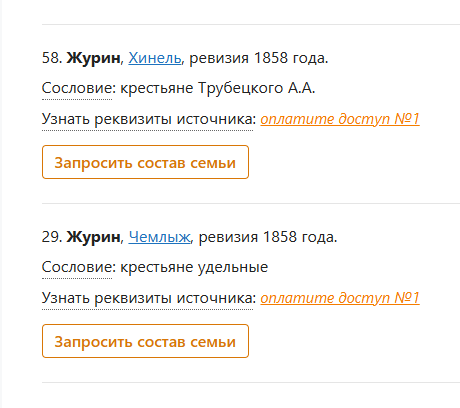Click the bold surname Журин in entry 29
This screenshot has height=408, width=460.
93,237
